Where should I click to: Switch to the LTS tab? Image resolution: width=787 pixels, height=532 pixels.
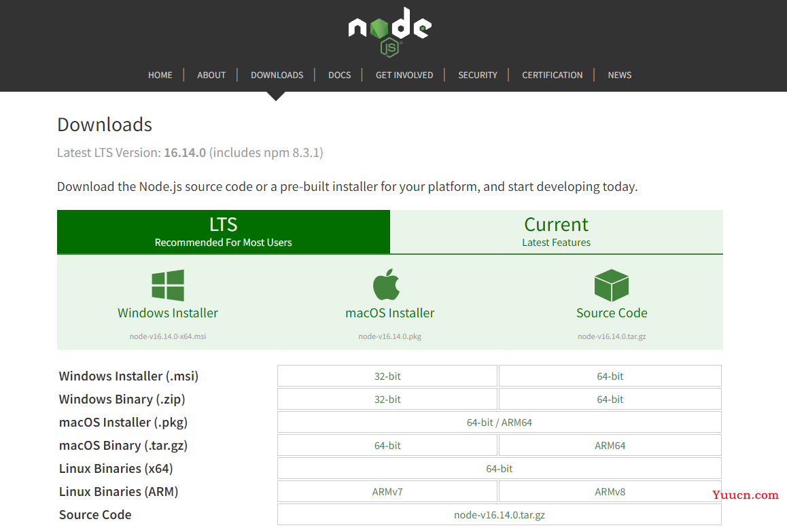coord(224,232)
